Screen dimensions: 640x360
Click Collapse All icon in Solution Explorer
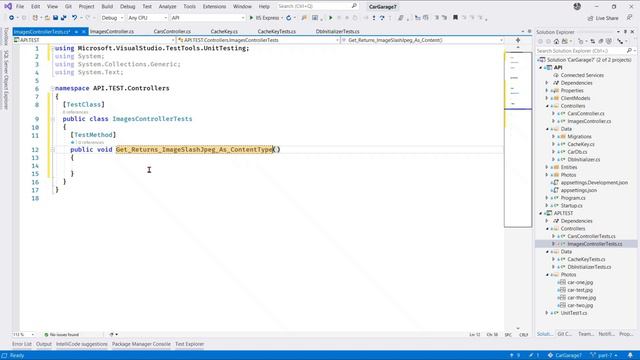pos(601,42)
